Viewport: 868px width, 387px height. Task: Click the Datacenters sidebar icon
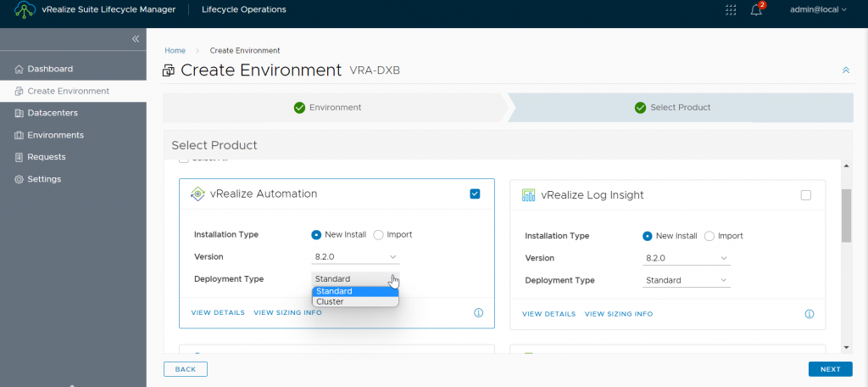(19, 113)
